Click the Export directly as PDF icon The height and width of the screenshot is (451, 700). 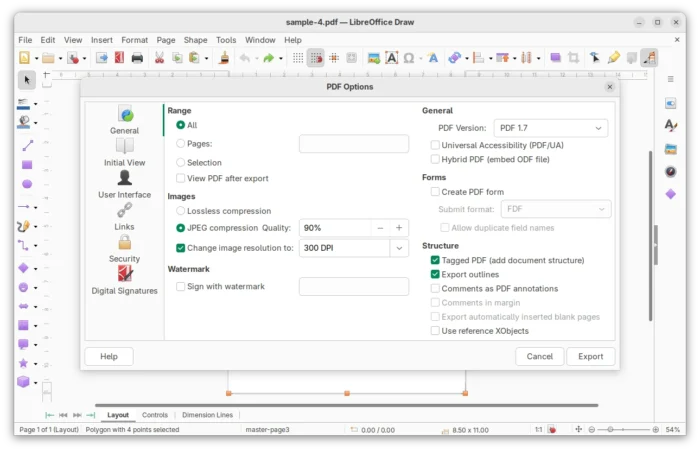[119, 58]
